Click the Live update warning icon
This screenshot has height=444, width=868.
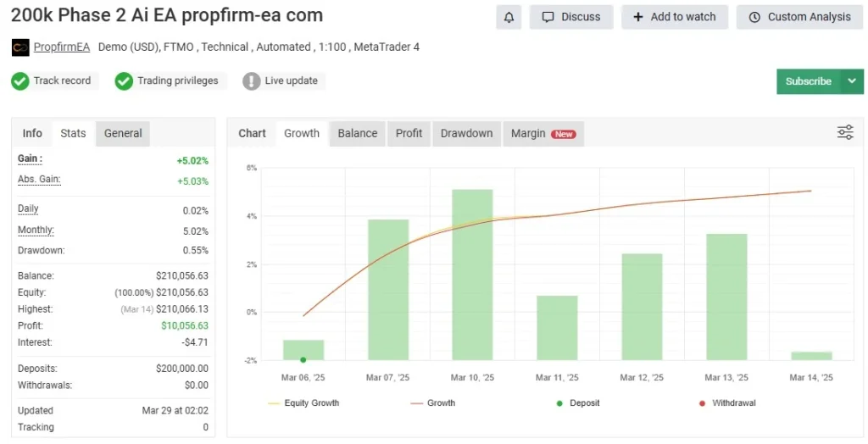[251, 80]
